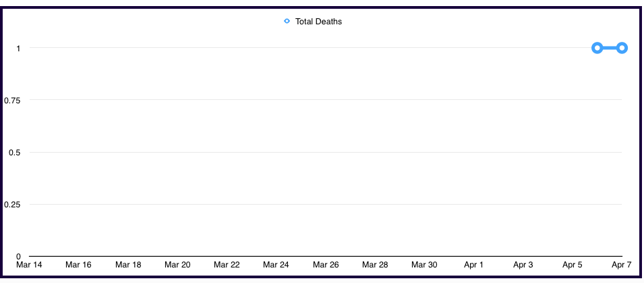Select the Mar 30 date label

424,265
